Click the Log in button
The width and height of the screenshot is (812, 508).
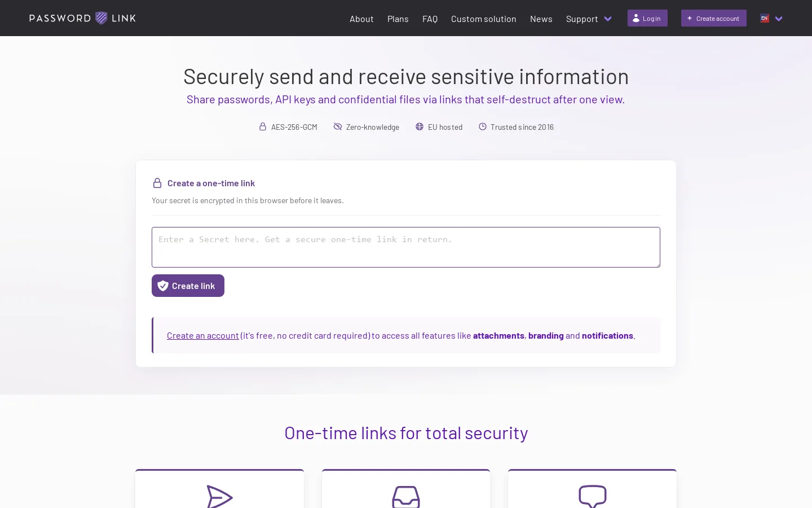[x=647, y=18]
